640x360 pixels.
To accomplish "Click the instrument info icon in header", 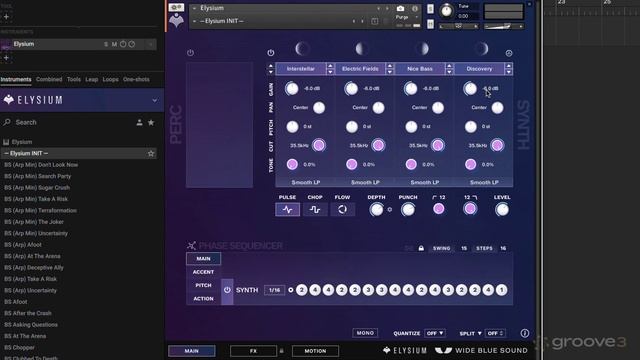I will 415,9.
